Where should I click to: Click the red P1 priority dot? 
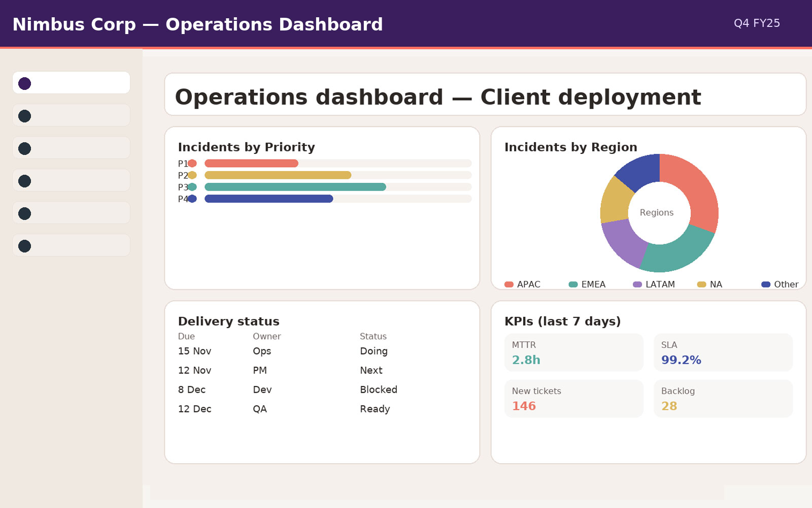click(192, 163)
